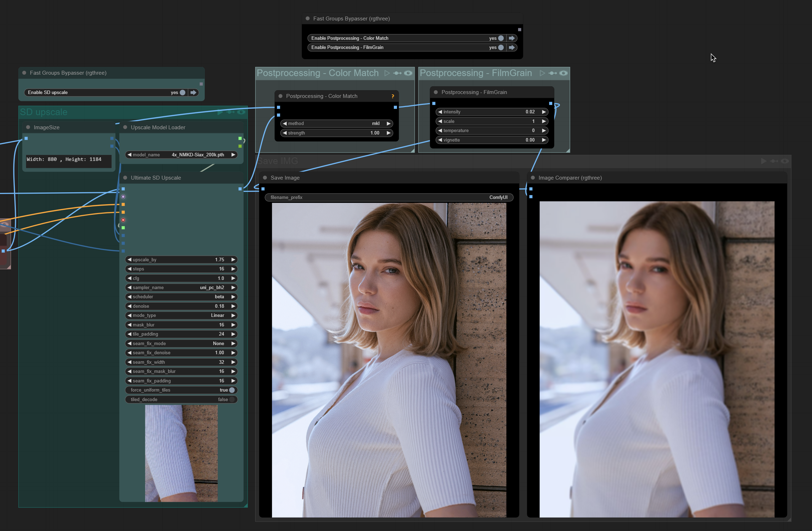The image size is (812, 531).
Task: Open model_name dropdown in Upscale Model Loader
Action: pos(181,155)
